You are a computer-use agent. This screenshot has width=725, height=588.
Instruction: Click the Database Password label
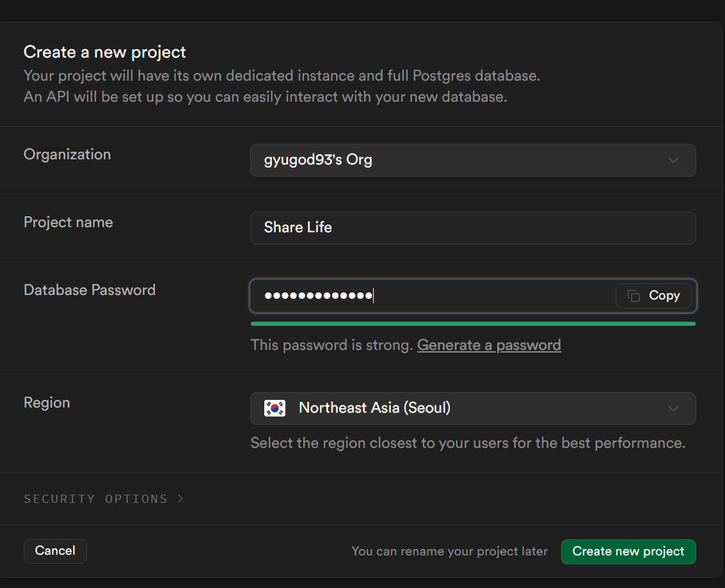[90, 290]
